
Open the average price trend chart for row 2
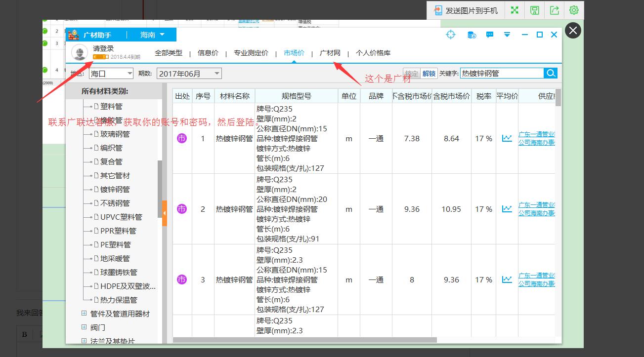click(507, 209)
